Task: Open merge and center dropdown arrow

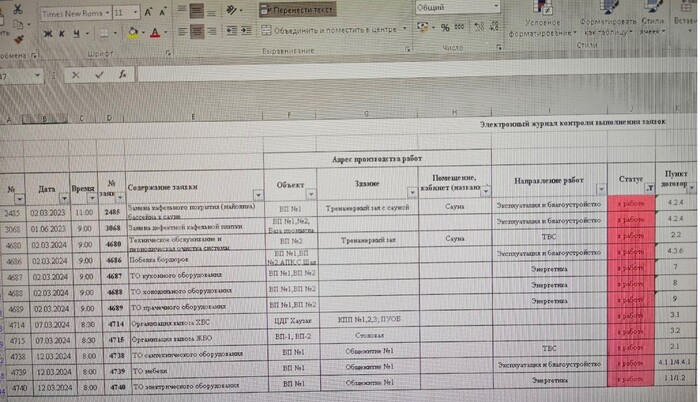Action: (404, 29)
